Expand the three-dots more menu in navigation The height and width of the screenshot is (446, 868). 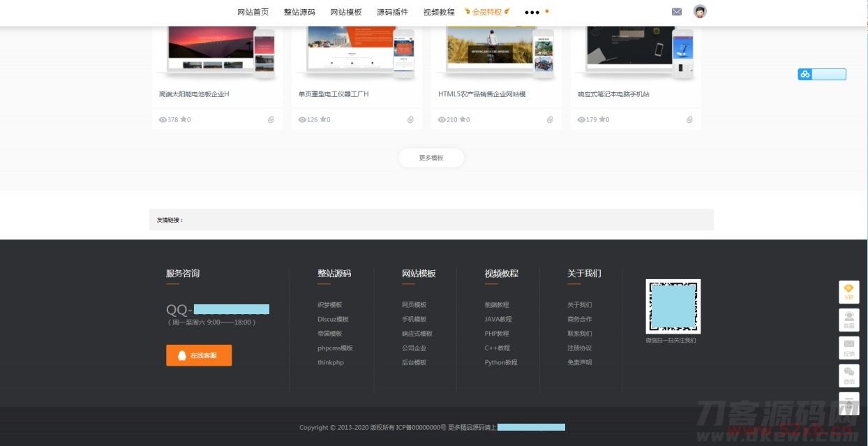coord(532,13)
